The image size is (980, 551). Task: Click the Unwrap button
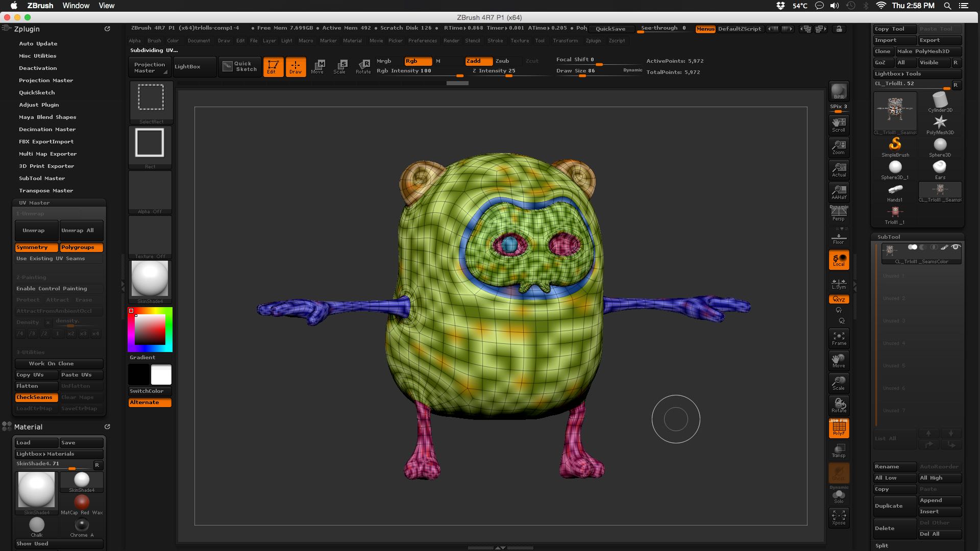click(x=36, y=231)
